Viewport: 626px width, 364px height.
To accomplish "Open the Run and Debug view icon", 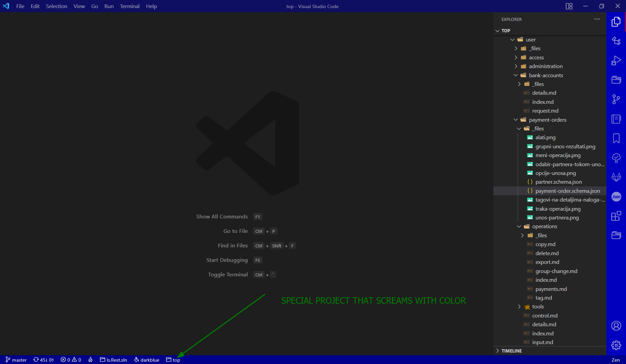I will 616,61.
